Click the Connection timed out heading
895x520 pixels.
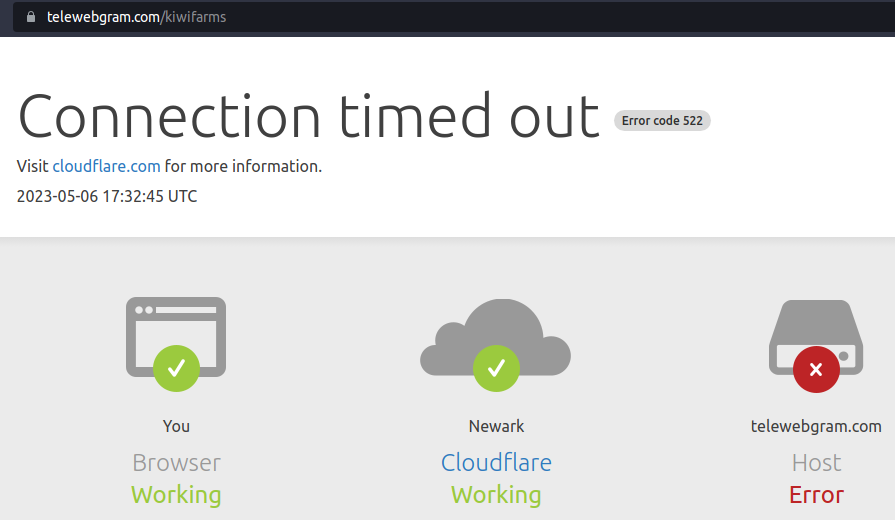pos(309,116)
